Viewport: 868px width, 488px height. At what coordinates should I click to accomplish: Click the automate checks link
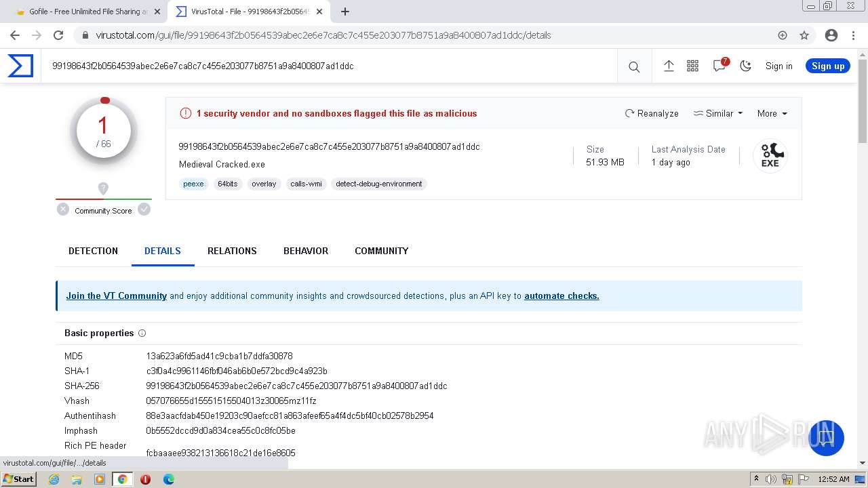tap(561, 296)
